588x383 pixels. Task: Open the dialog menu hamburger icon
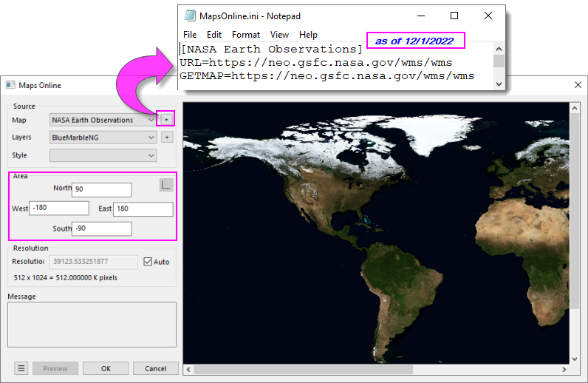pyautogui.click(x=21, y=368)
